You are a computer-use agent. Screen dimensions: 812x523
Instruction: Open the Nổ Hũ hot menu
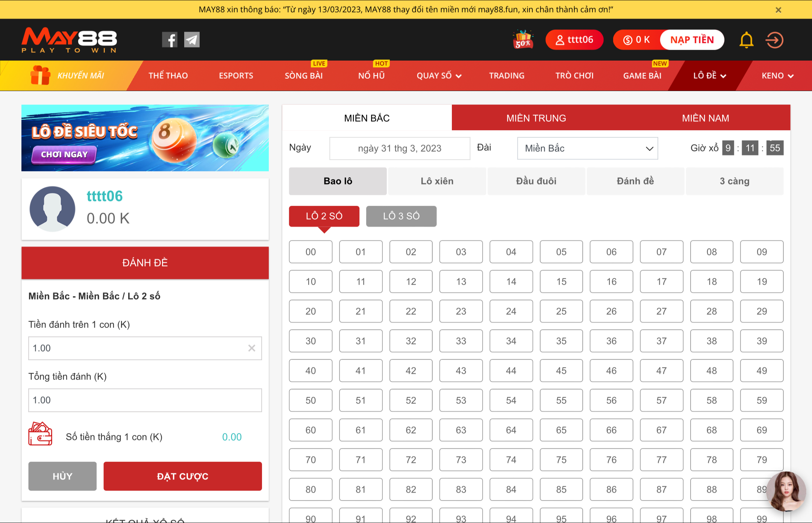371,76
